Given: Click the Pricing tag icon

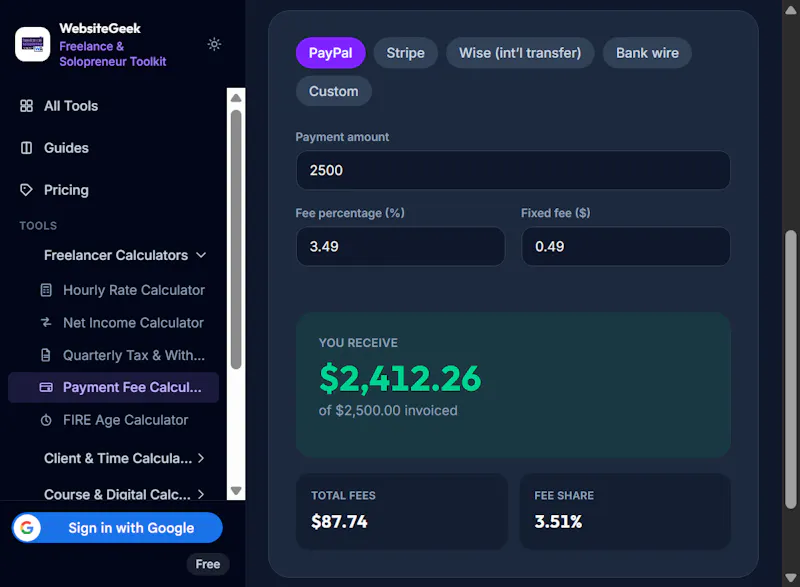Looking at the screenshot, I should [26, 190].
